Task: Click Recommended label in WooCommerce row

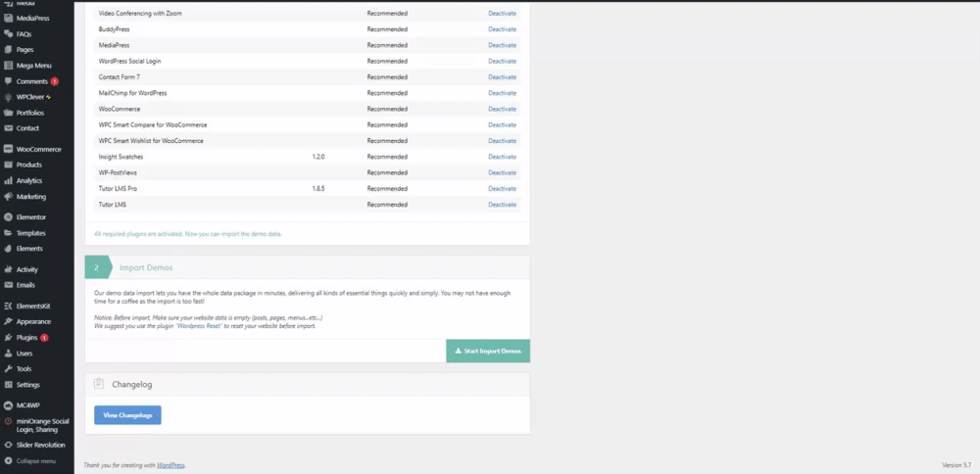Action: click(x=387, y=109)
